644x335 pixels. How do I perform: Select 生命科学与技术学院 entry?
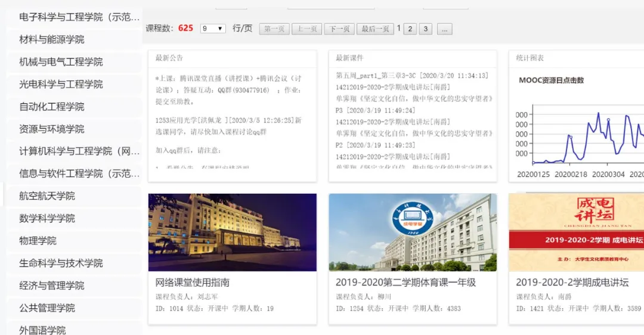(75, 263)
